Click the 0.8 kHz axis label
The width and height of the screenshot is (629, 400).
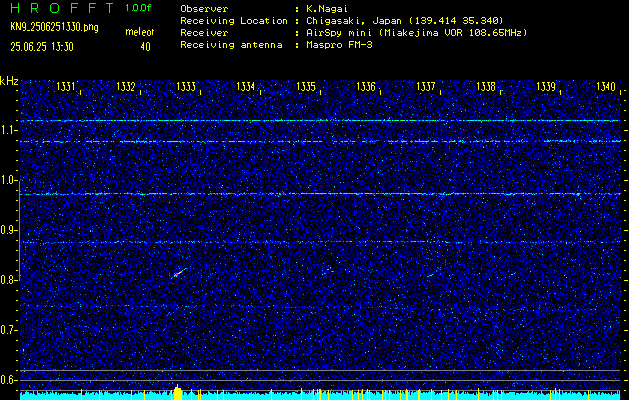(x=8, y=280)
